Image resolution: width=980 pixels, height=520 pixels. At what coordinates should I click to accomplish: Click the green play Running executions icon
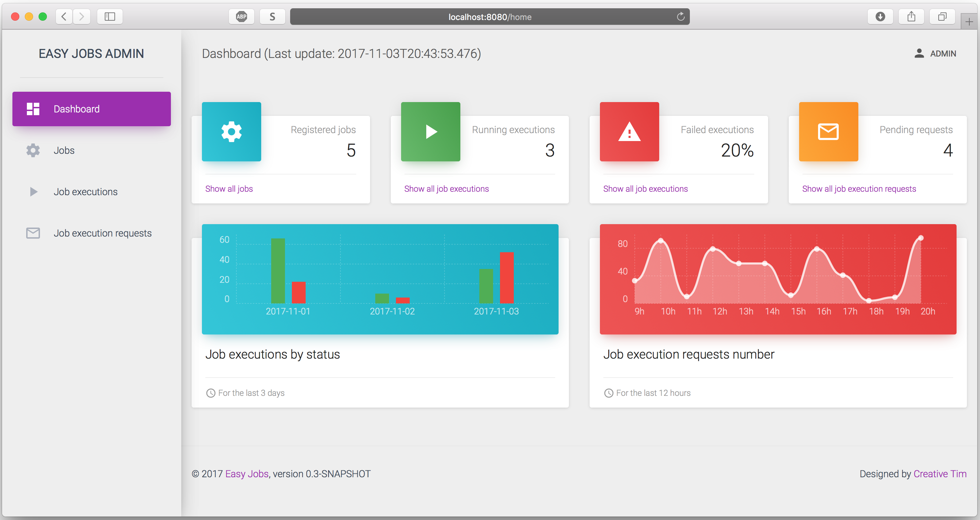430,132
